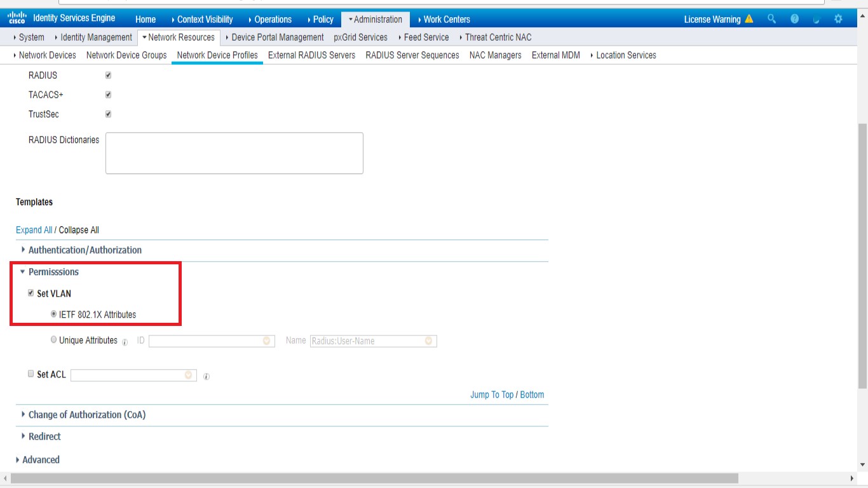Click the info icon beside Unique Attributes
The height and width of the screenshot is (488, 868).
(125, 342)
